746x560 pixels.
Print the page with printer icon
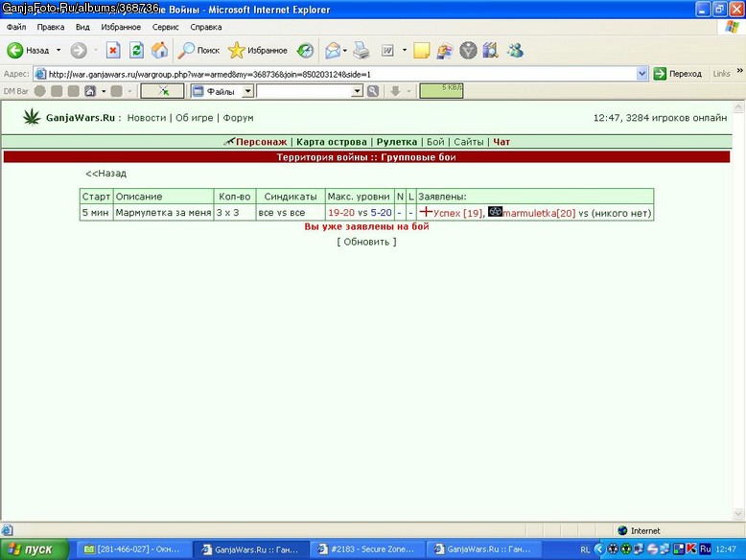click(361, 50)
